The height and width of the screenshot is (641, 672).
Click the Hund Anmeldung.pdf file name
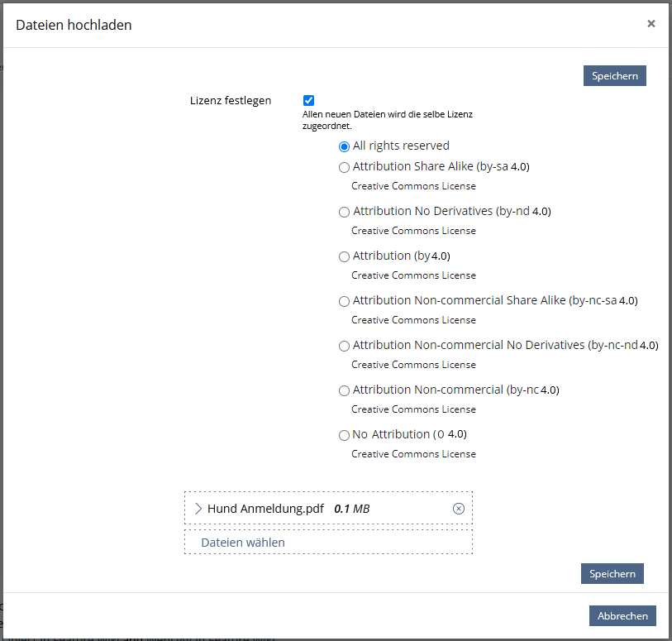pyautogui.click(x=265, y=509)
